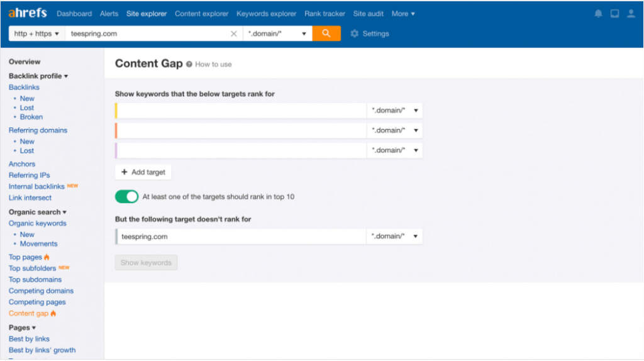
Task: Open Broken backlinks link
Action: pyautogui.click(x=31, y=117)
